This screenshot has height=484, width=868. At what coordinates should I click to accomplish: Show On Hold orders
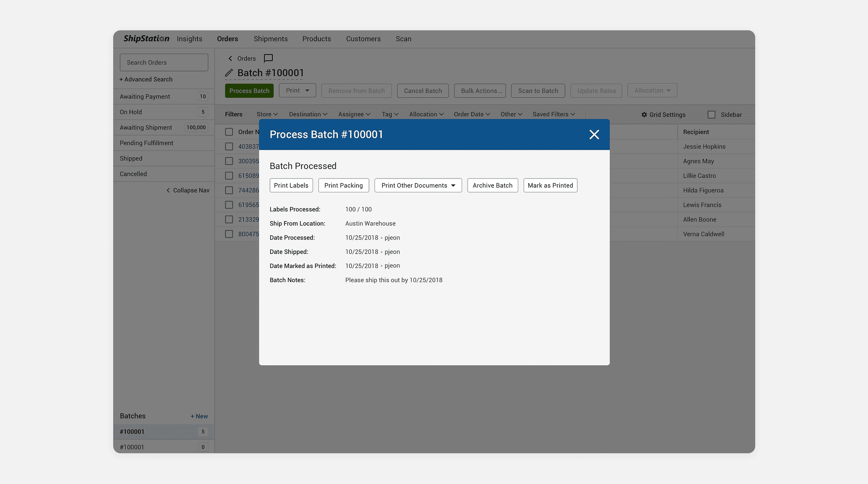(x=164, y=112)
